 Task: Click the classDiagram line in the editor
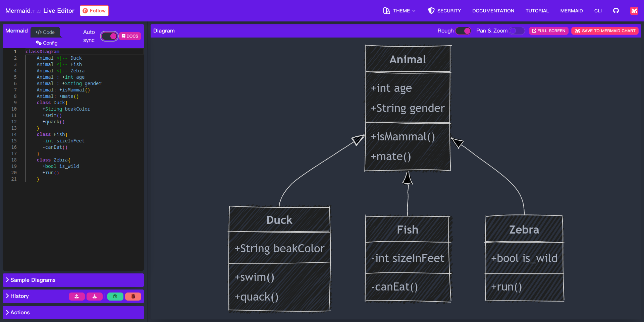pyautogui.click(x=43, y=52)
